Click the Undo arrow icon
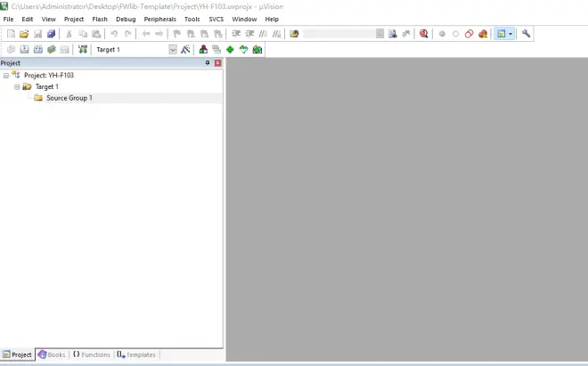 pyautogui.click(x=114, y=34)
